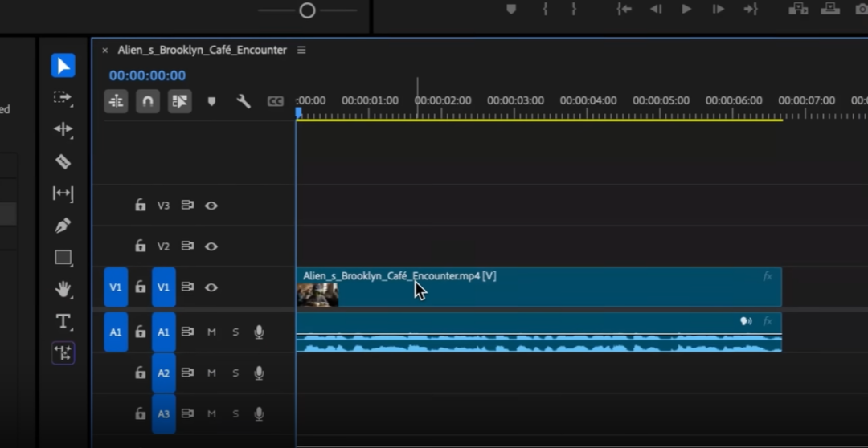Solo the A2 audio track
The image size is (868, 448).
(x=235, y=373)
